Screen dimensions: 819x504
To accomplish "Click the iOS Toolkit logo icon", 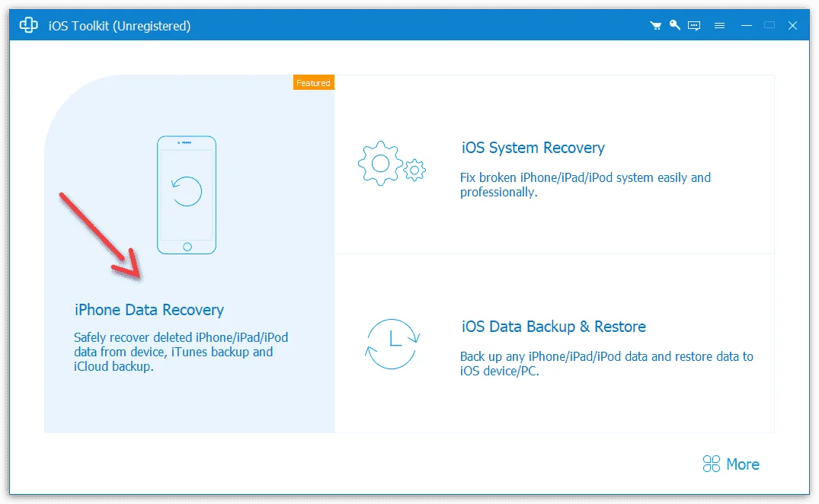I will pos(29,25).
